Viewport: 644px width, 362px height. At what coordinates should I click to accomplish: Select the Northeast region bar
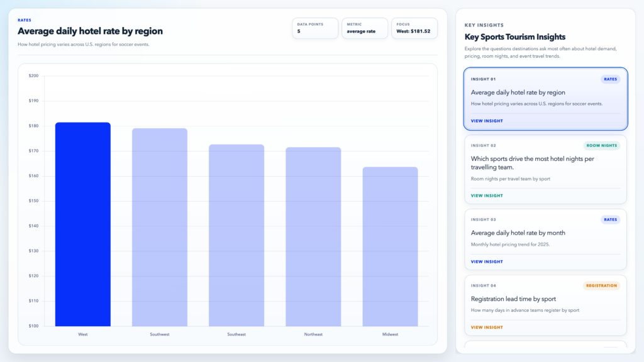coord(313,237)
